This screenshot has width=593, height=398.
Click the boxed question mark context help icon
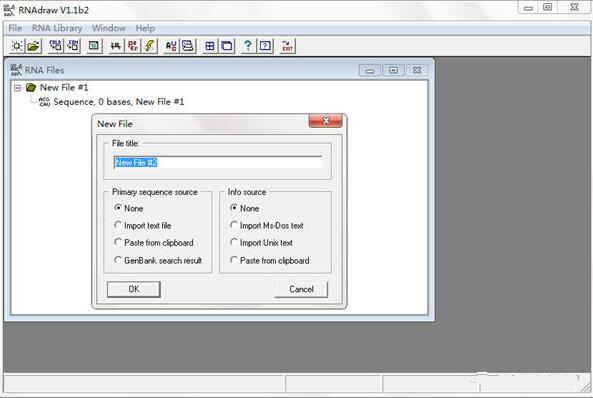(x=265, y=46)
